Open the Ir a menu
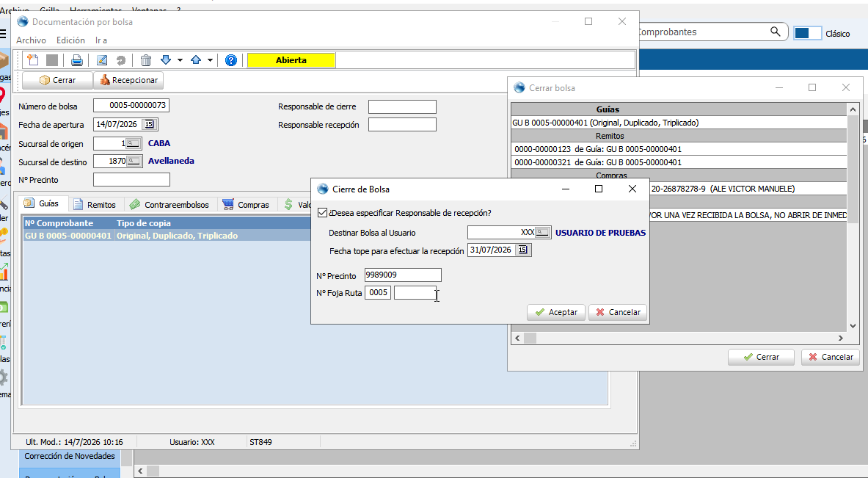This screenshot has width=868, height=478. [x=101, y=40]
